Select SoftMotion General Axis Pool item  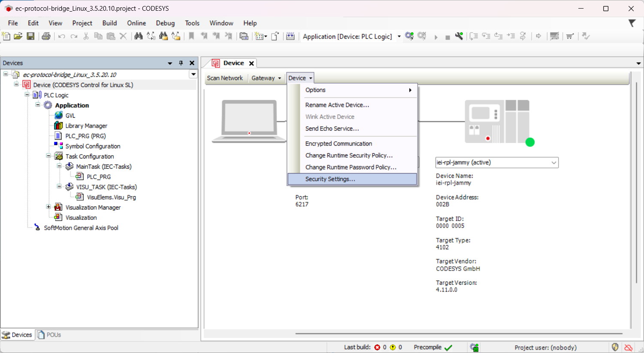(81, 228)
